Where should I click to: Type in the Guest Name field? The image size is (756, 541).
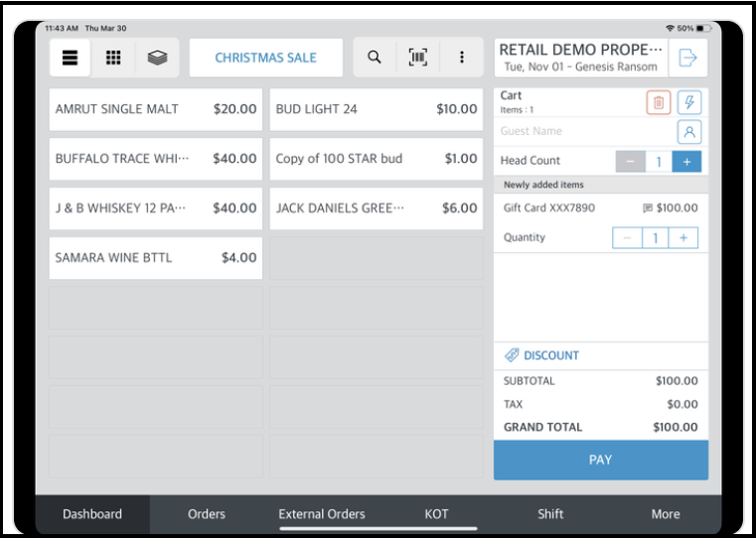tap(581, 131)
